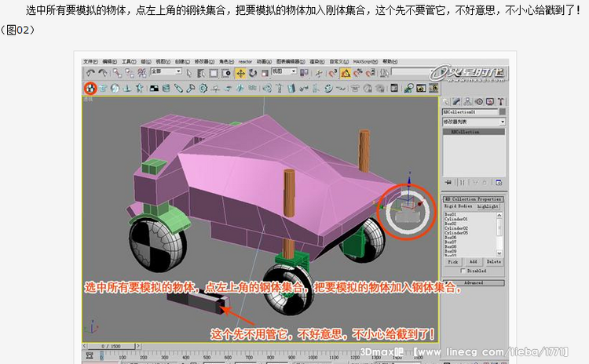The height and width of the screenshot is (364, 589).
Task: Tick the Disabled checkbox
Action: [463, 271]
